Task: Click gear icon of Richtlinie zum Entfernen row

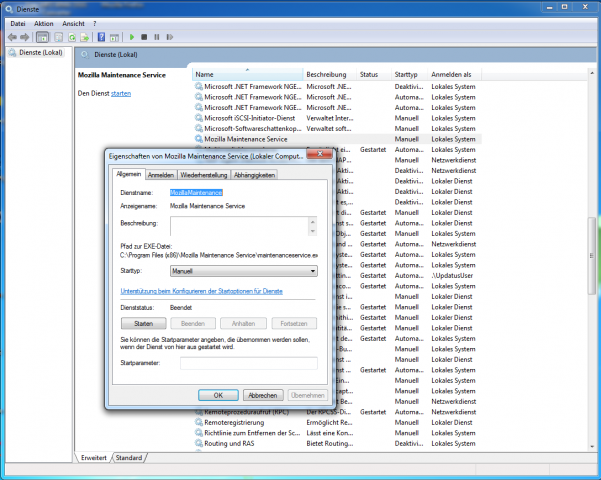Action: (199, 432)
